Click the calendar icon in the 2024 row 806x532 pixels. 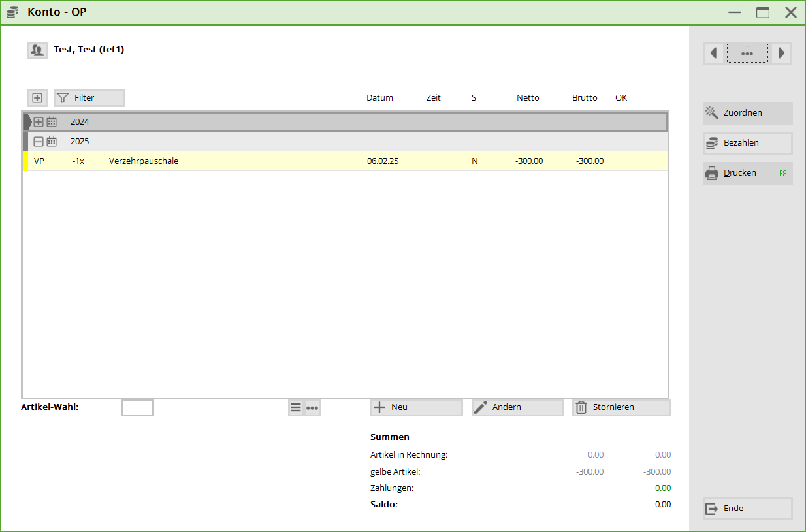(52, 122)
